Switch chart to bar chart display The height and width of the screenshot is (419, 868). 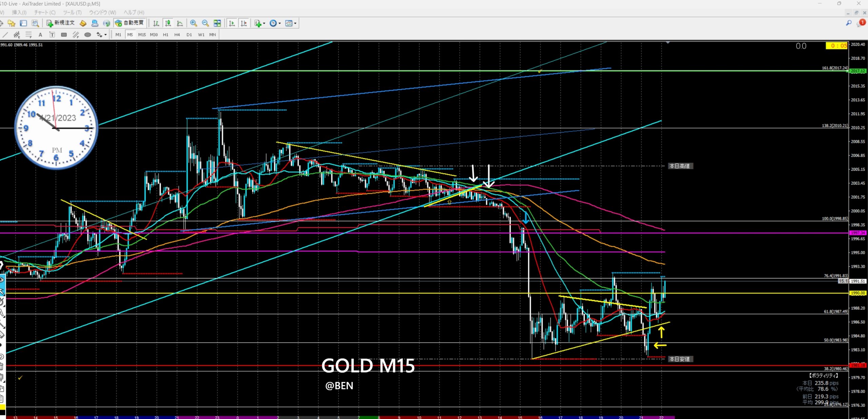(156, 23)
